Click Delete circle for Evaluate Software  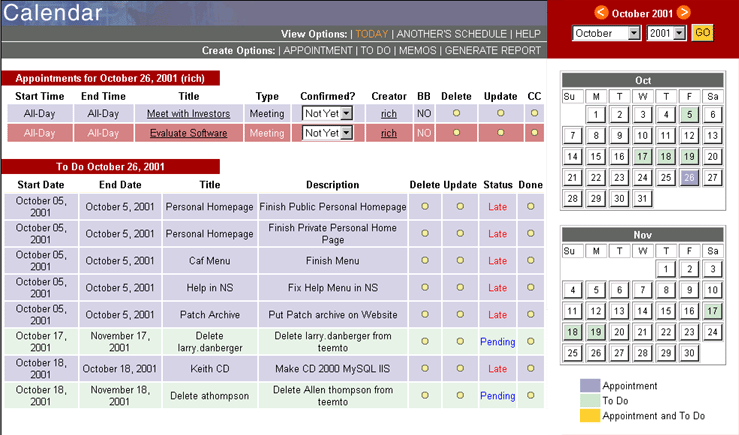(456, 133)
